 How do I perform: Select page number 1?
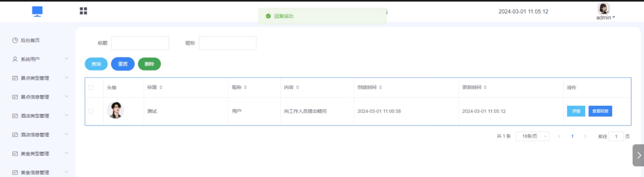click(572, 136)
